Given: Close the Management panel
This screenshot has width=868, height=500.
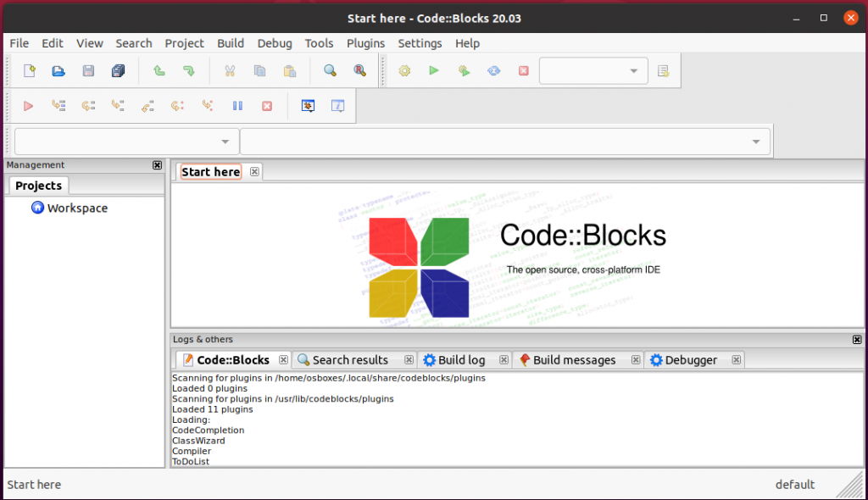Looking at the screenshot, I should pyautogui.click(x=157, y=165).
